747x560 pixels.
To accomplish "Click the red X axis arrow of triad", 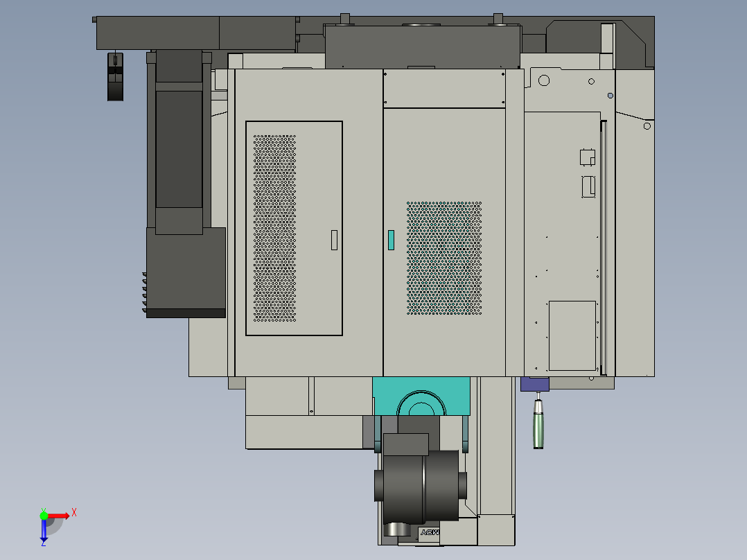I will 59,516.
